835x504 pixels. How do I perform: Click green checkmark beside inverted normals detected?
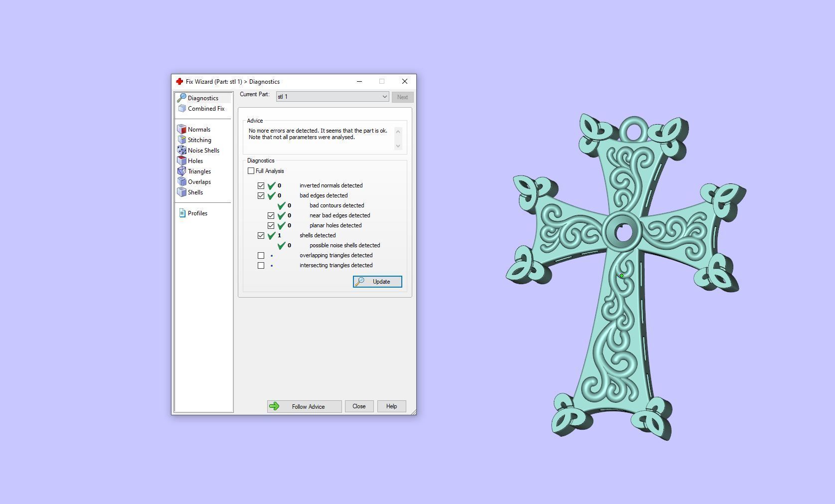(272, 185)
